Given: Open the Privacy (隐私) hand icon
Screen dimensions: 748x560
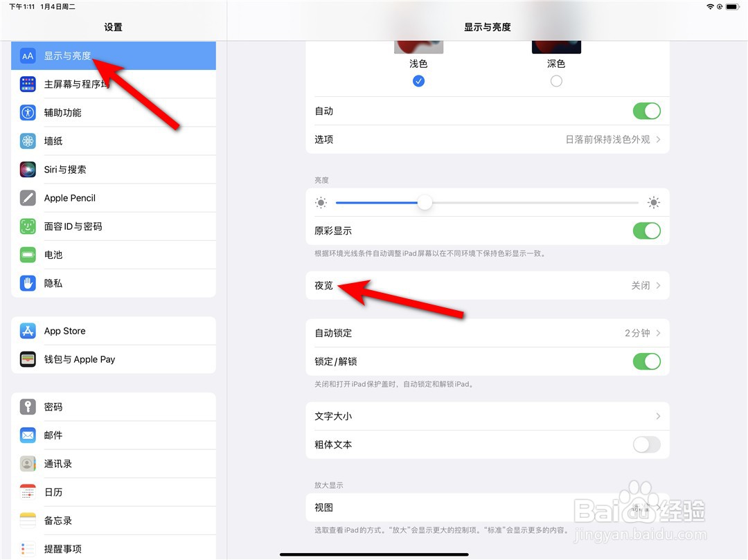Looking at the screenshot, I should (x=28, y=283).
